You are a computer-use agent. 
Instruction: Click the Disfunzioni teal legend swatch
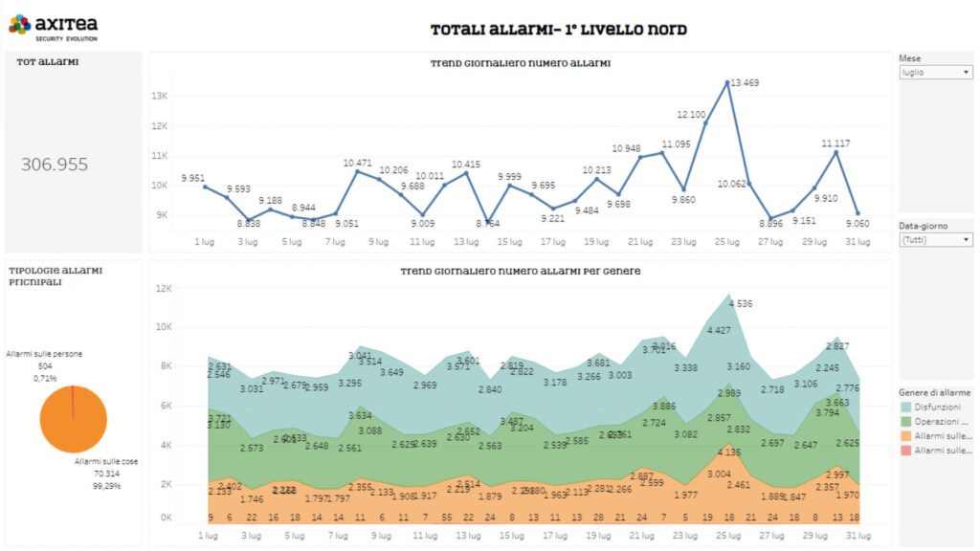[906, 406]
